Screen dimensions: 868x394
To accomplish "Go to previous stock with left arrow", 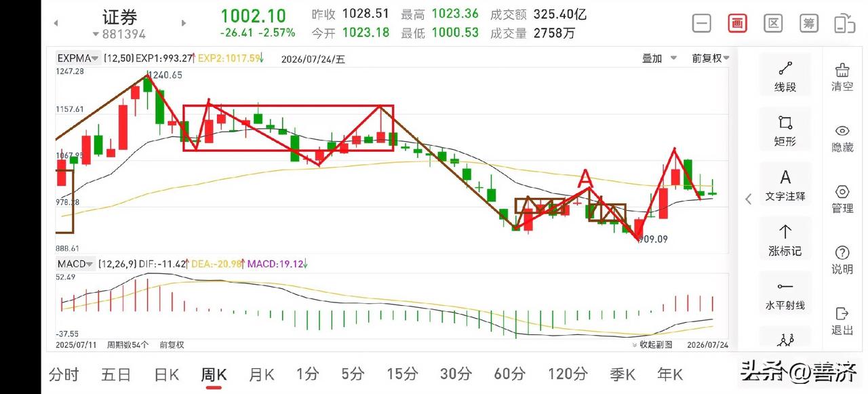I will coord(56,23).
